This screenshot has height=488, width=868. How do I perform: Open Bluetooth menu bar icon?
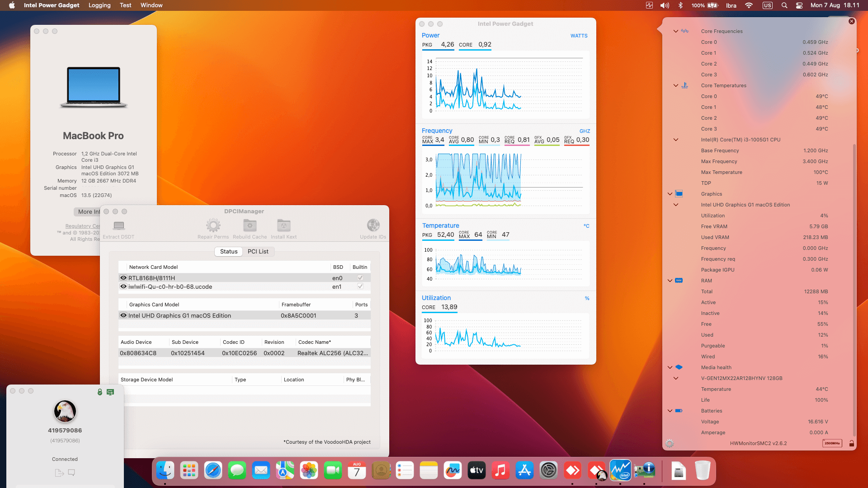tap(680, 5)
